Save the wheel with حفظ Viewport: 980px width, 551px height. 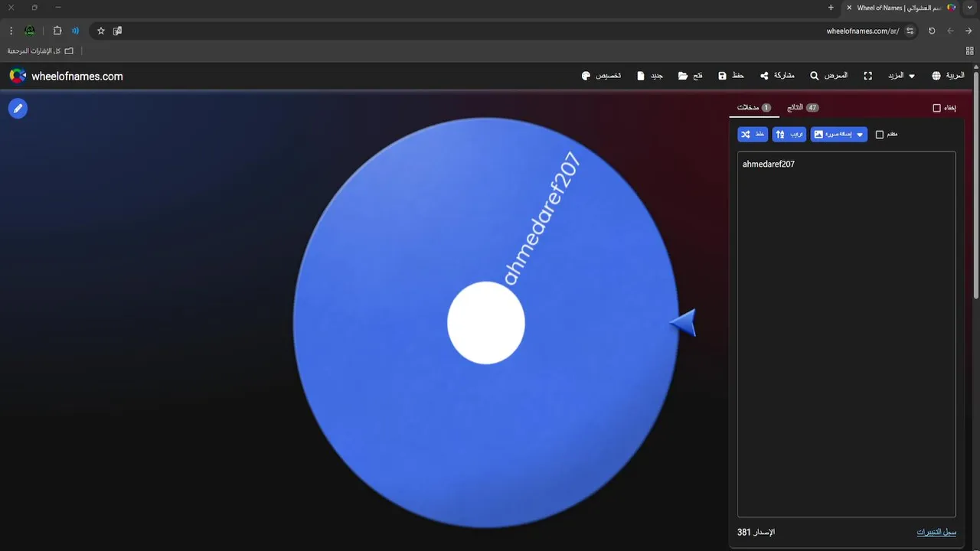coord(731,76)
